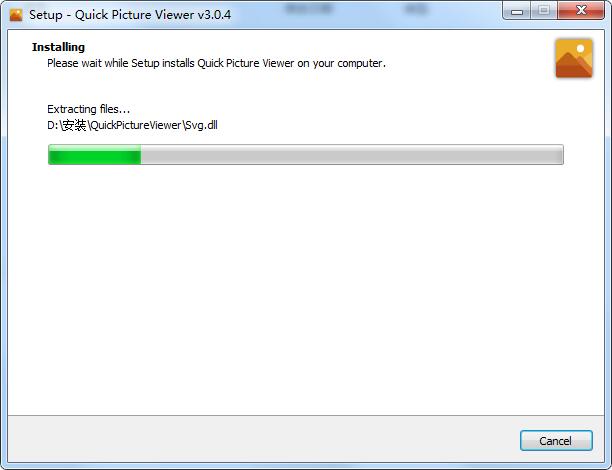Image resolution: width=612 pixels, height=470 pixels.
Task: Click the words 'Quick Picture Viewer' in the description
Action: (x=246, y=63)
